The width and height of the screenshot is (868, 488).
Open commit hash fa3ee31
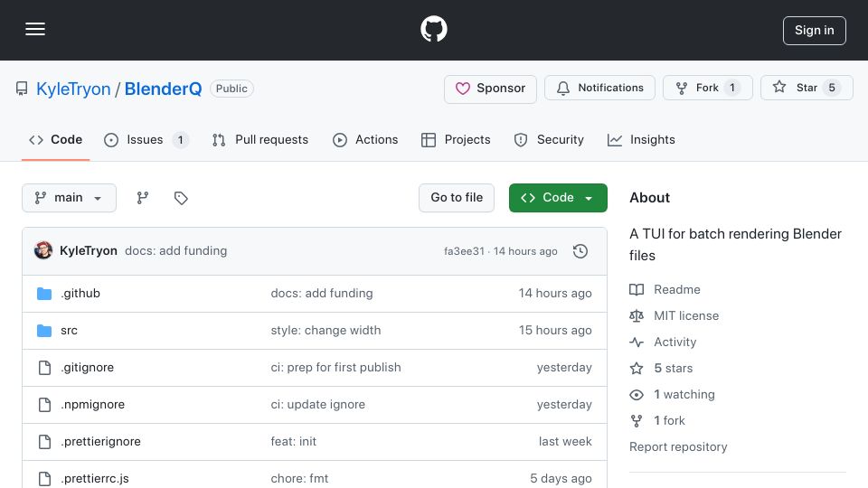coord(464,251)
